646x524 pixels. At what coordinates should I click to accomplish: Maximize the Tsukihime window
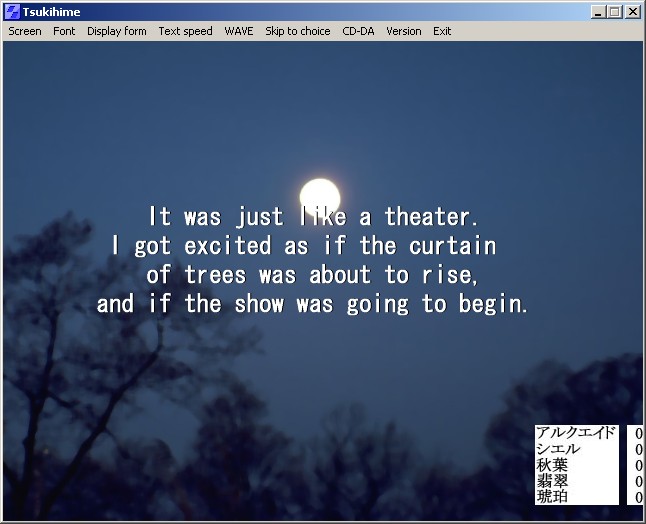pyautogui.click(x=615, y=12)
